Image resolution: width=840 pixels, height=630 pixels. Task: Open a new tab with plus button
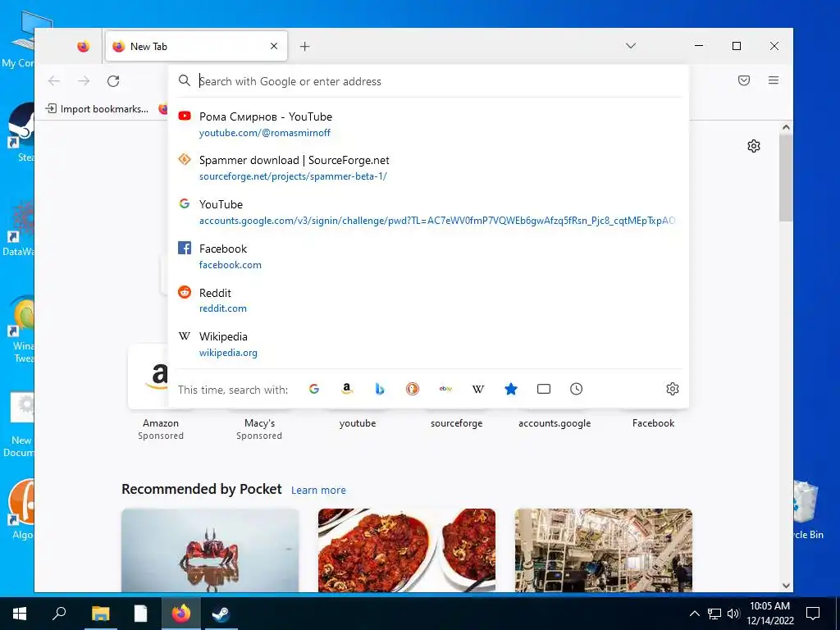pos(305,47)
